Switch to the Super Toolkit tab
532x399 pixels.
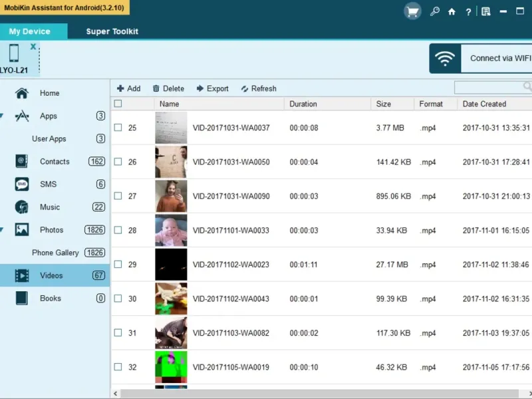pyautogui.click(x=112, y=31)
